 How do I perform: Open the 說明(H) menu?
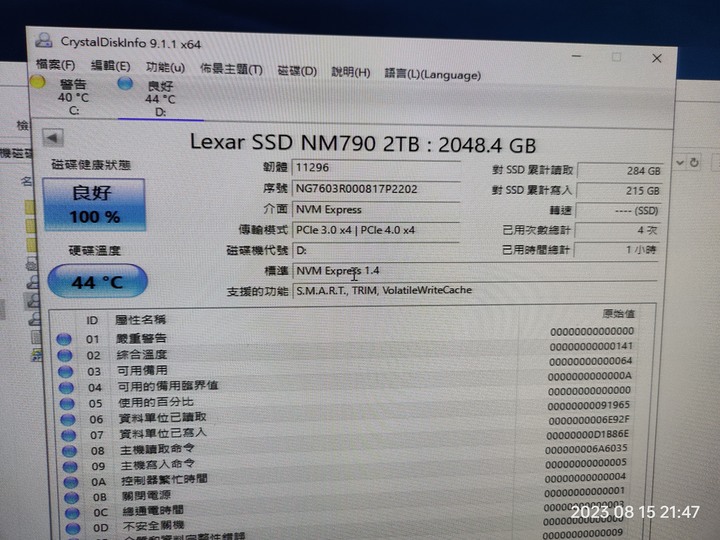(x=351, y=73)
